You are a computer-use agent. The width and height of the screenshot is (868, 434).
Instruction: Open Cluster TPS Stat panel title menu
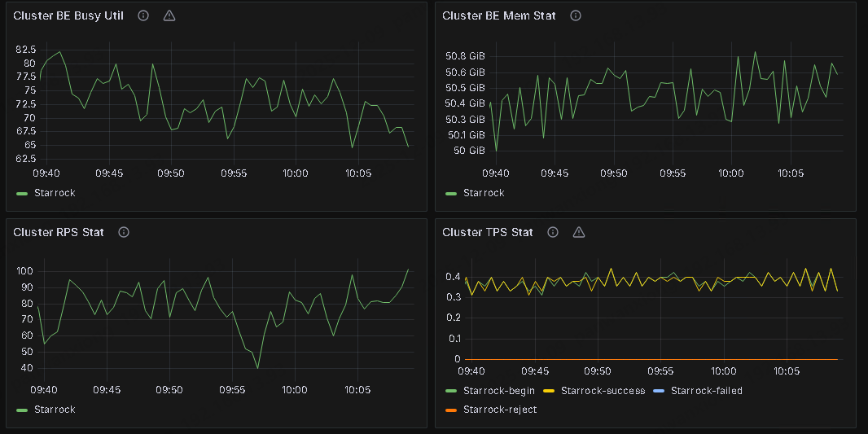[488, 232]
